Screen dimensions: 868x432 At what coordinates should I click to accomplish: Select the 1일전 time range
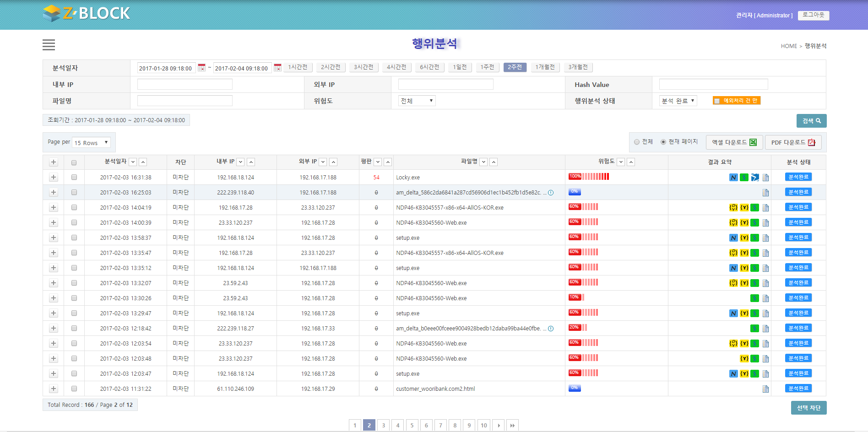pos(460,67)
